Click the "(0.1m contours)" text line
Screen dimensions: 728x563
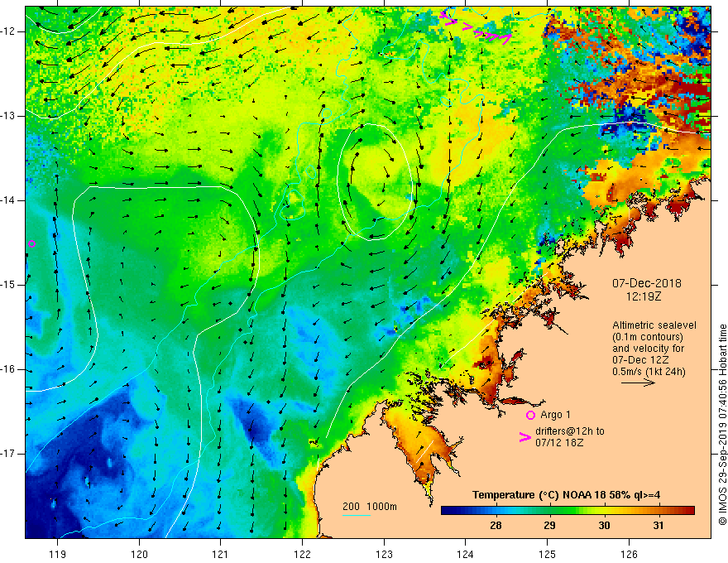[648, 337]
